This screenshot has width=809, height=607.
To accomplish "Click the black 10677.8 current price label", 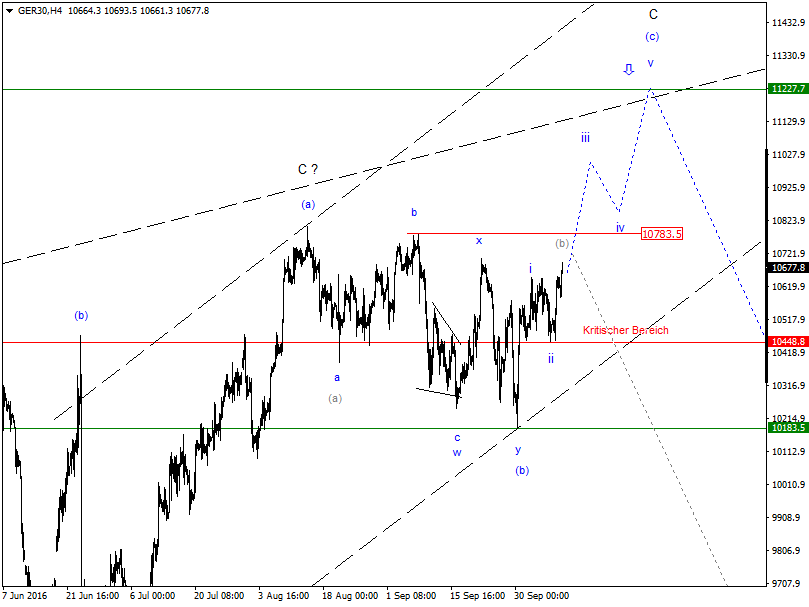I will 788,267.
